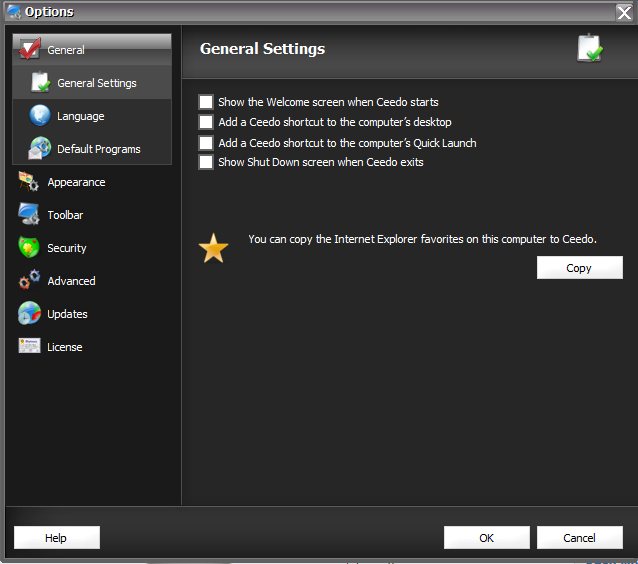Click the Language globe icon
This screenshot has width=638, height=564.
40,116
